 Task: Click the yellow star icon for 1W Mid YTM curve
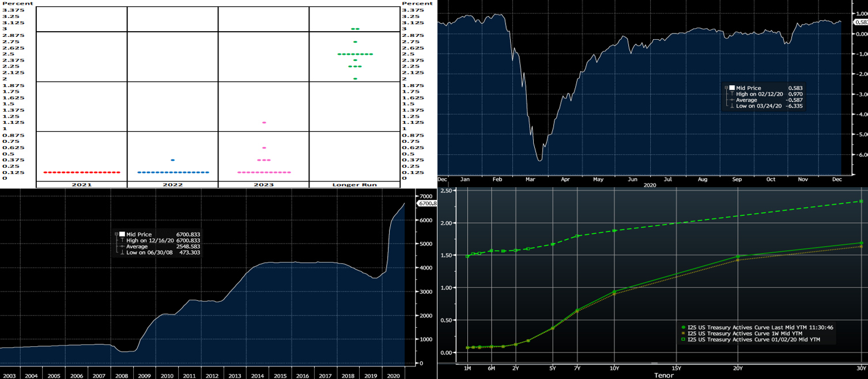pyautogui.click(x=683, y=333)
